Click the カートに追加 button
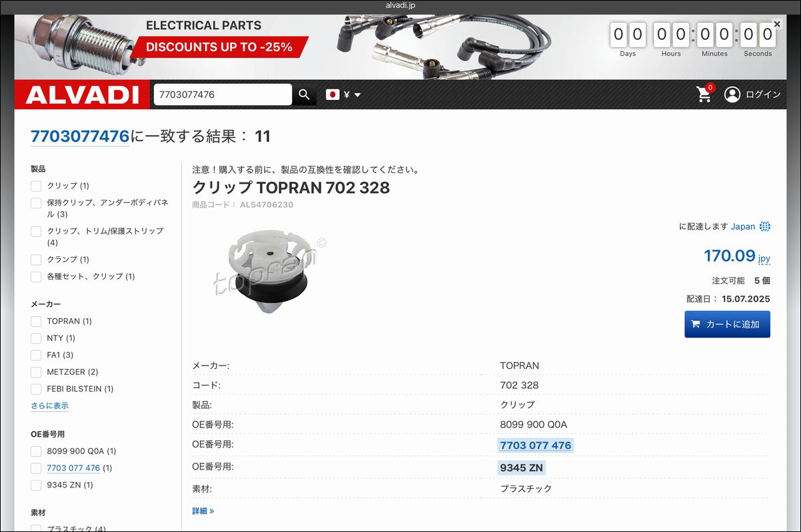801x532 pixels. point(727,324)
